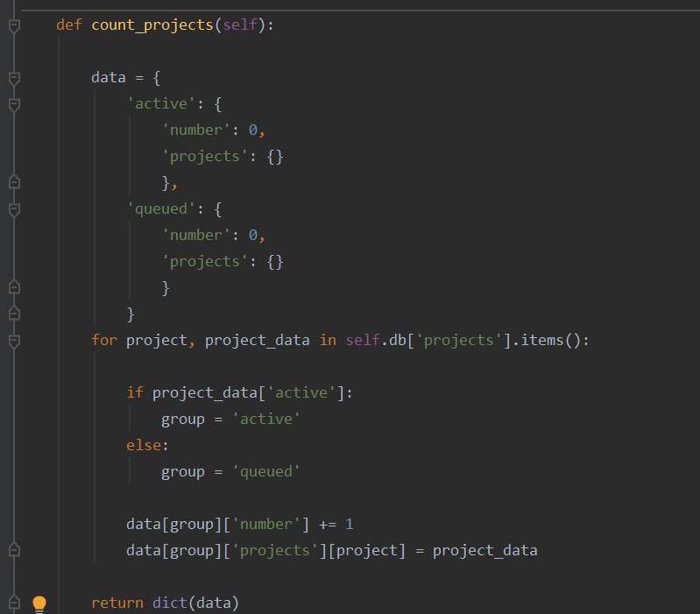Collapse the for loop fold marker

(x=14, y=342)
